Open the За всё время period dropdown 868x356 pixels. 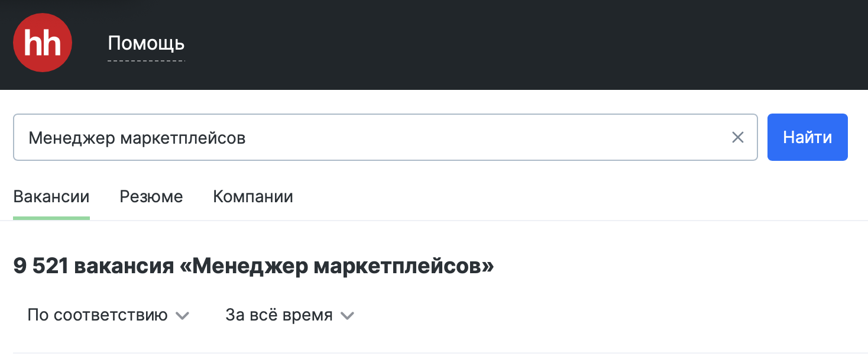[279, 315]
